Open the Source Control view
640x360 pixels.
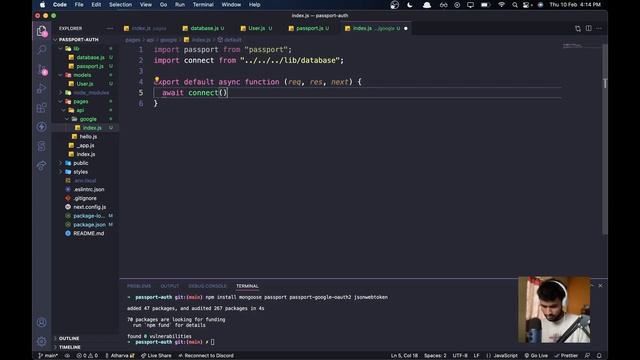tap(42, 69)
